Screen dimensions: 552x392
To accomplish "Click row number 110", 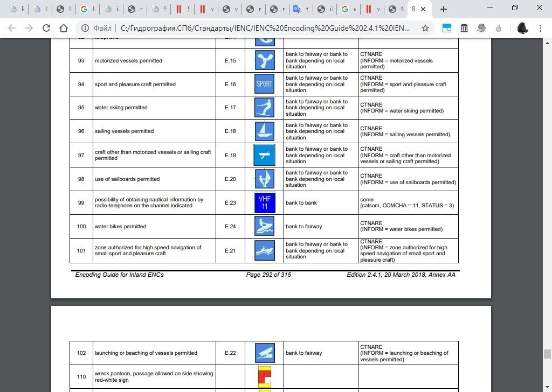I will [81, 376].
